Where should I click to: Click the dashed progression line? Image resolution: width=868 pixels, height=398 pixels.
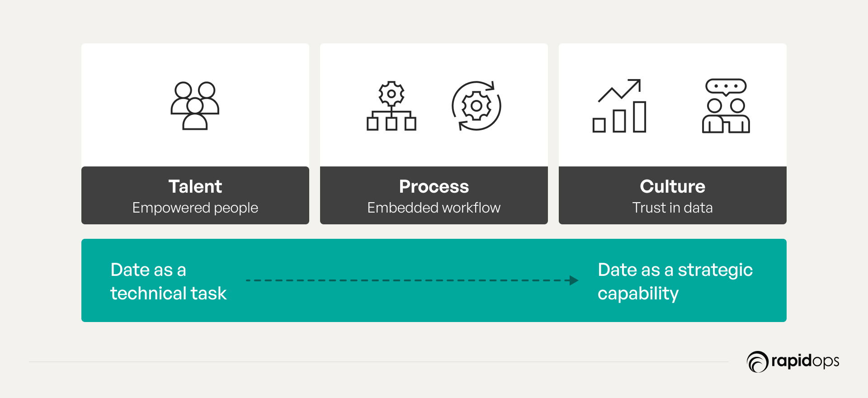point(412,280)
